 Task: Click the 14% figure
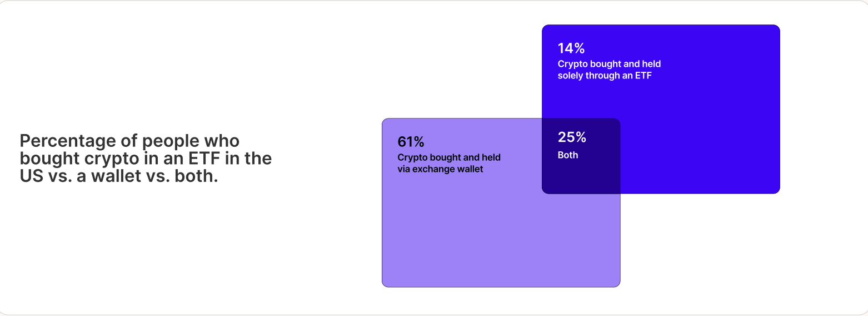coord(571,48)
